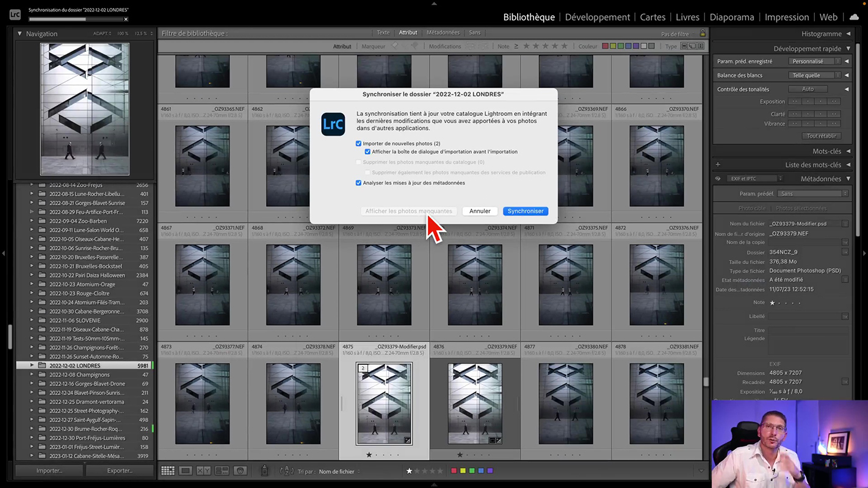Open People view face icon
Image resolution: width=868 pixels, height=488 pixels.
tap(241, 470)
